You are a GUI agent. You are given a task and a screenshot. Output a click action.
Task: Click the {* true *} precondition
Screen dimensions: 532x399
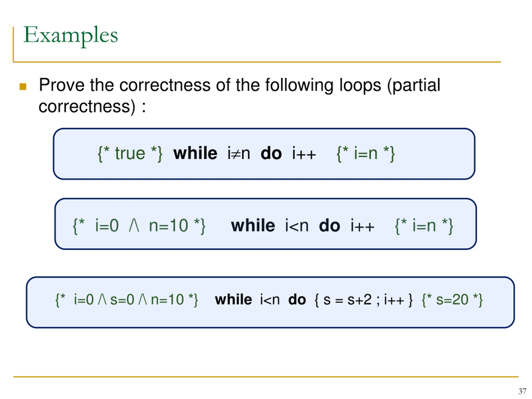pos(130,154)
